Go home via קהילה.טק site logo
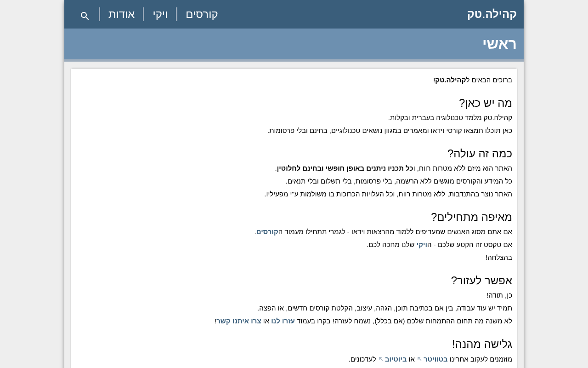 click(492, 14)
